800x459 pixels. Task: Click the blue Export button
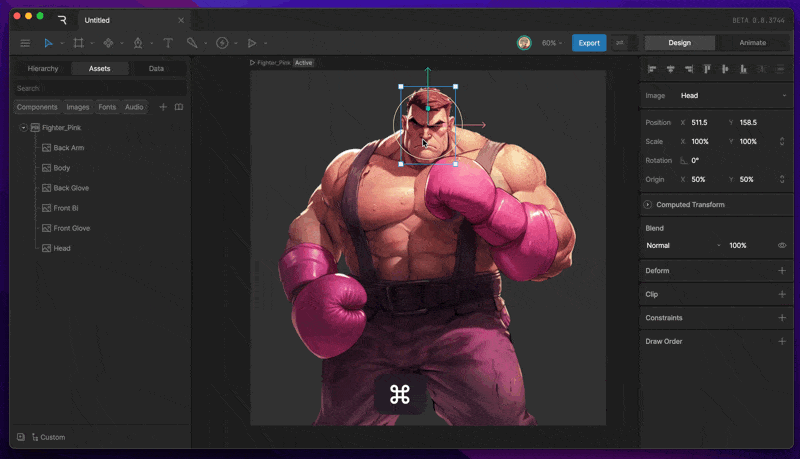coord(589,43)
